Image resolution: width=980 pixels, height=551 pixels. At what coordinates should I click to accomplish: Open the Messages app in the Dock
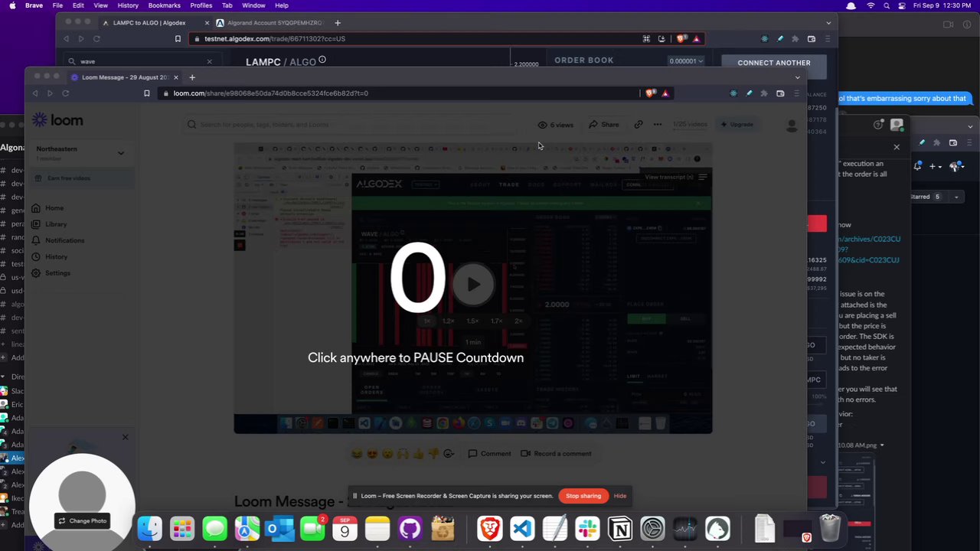[x=215, y=529]
